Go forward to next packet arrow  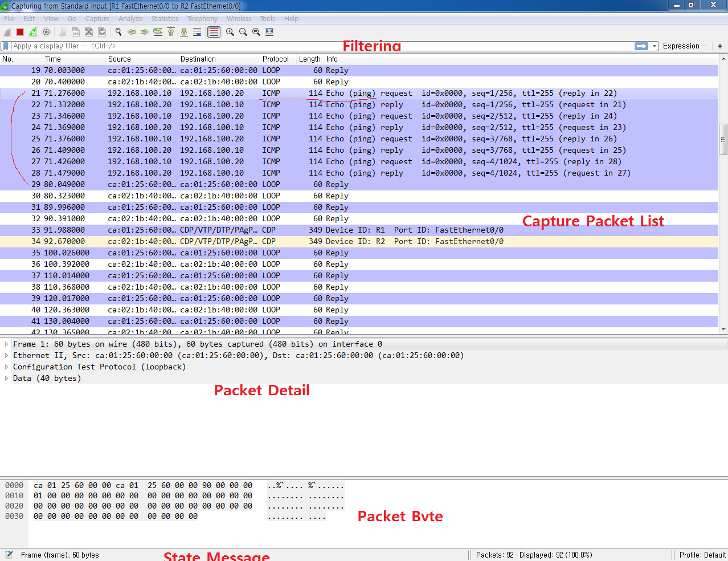pyautogui.click(x=145, y=32)
